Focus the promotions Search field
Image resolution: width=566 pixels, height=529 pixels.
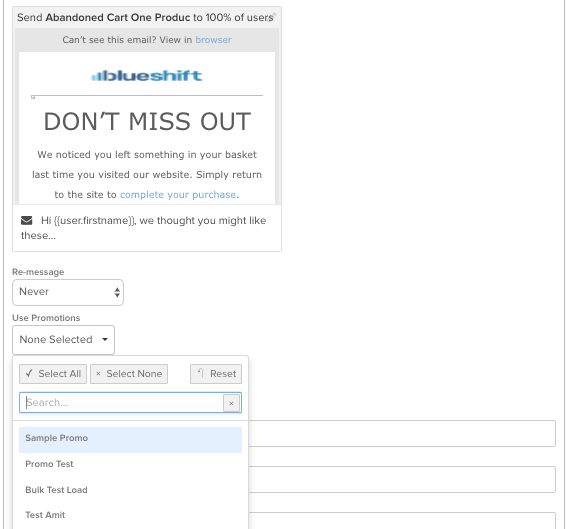tap(121, 403)
